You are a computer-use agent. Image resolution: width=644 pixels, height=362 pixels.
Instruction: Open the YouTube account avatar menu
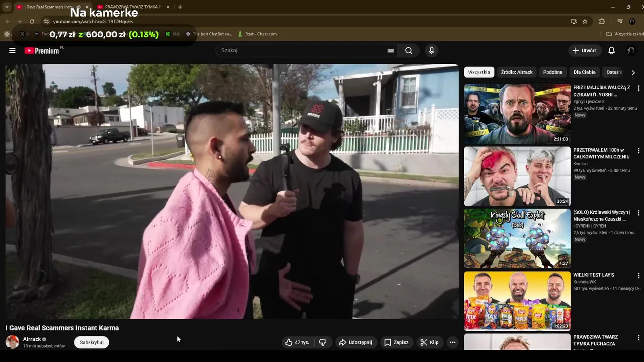tap(631, 50)
